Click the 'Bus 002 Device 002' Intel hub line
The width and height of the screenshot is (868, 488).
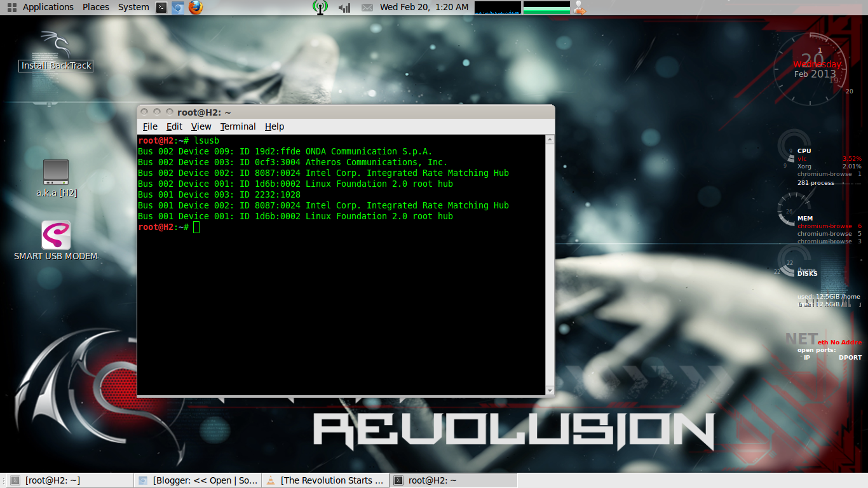(x=323, y=173)
